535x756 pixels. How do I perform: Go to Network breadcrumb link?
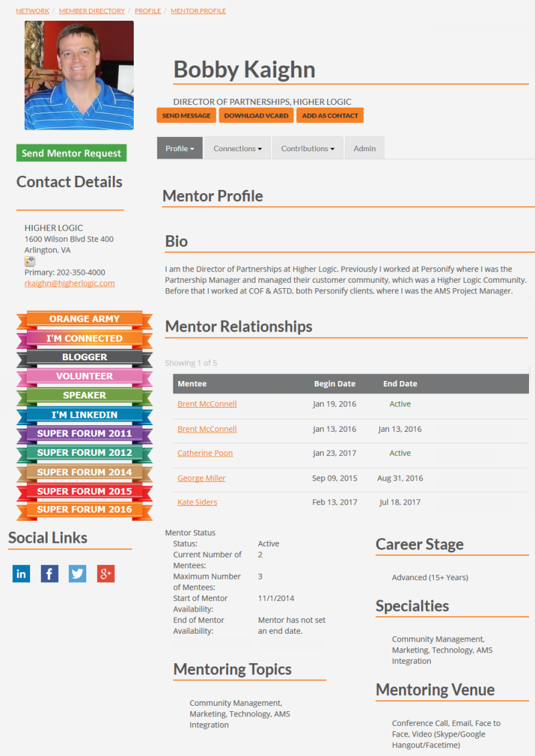pyautogui.click(x=33, y=11)
